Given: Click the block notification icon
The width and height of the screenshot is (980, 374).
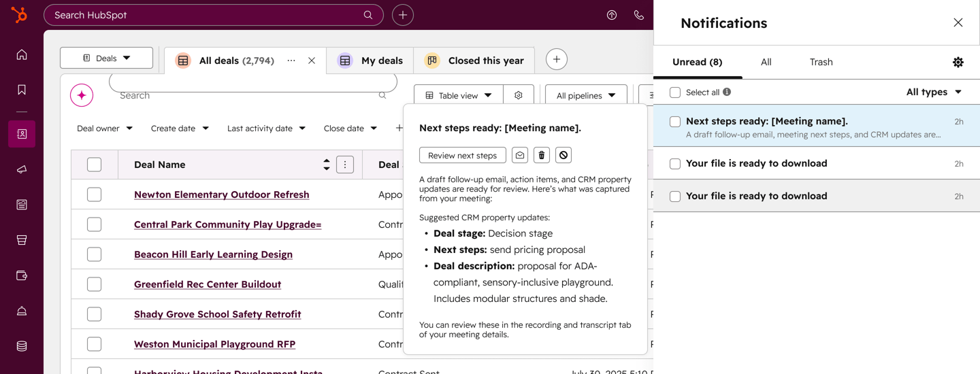Looking at the screenshot, I should pos(563,155).
